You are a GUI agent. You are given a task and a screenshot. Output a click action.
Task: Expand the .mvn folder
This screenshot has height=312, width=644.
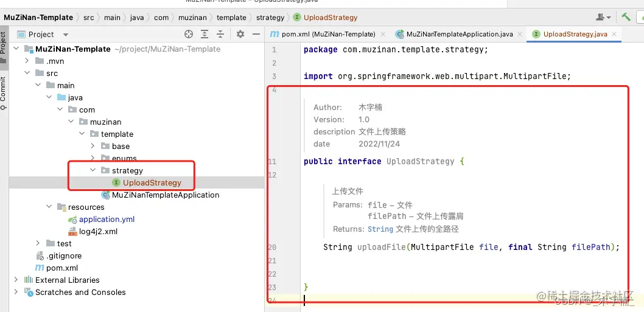[27, 61]
